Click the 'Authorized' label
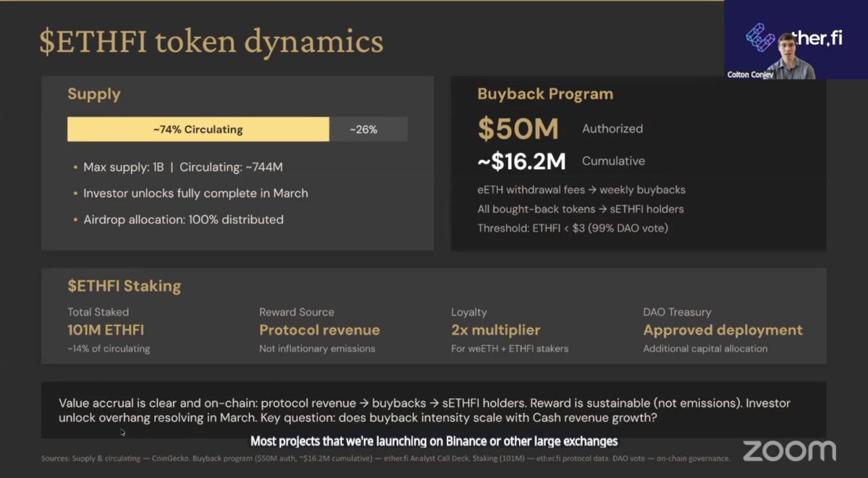The image size is (868, 478). tap(612, 128)
